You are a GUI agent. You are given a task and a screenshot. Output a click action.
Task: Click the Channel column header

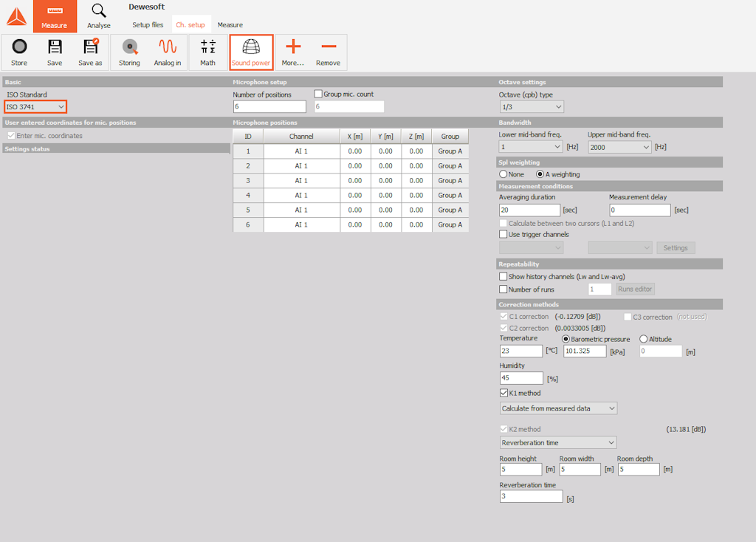point(301,137)
